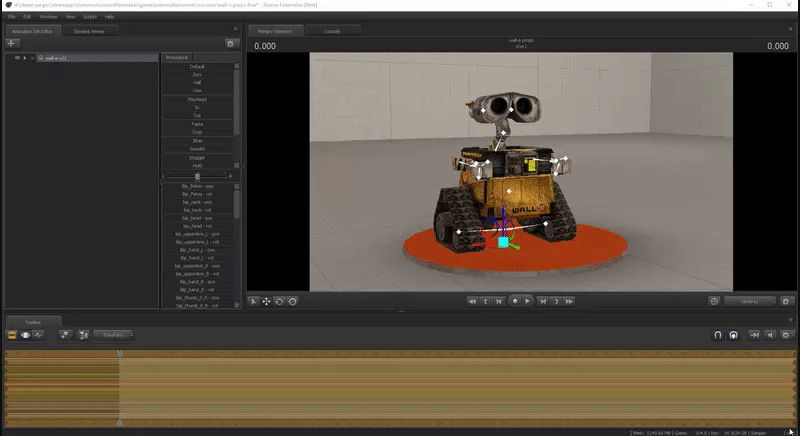Select the bip_upperArm_L - rot control
The image size is (800, 436).
pos(197,242)
